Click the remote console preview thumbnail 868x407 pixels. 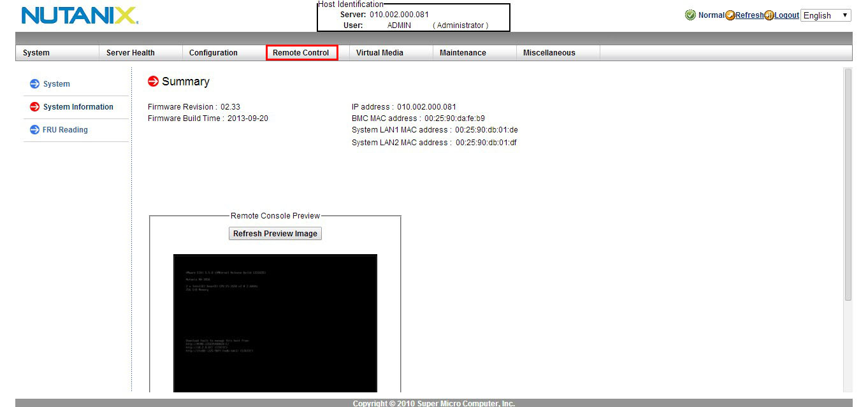coord(275,323)
